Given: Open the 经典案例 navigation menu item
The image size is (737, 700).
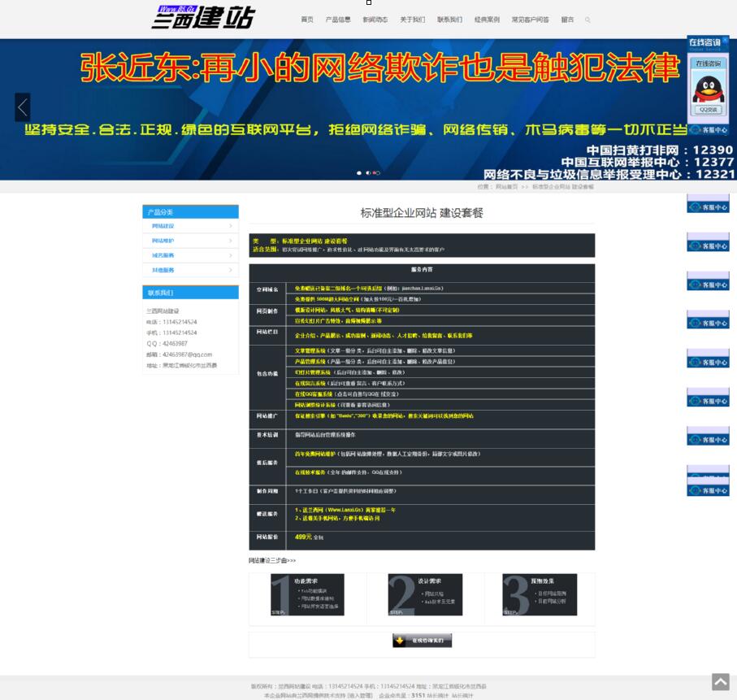Looking at the screenshot, I should (487, 20).
